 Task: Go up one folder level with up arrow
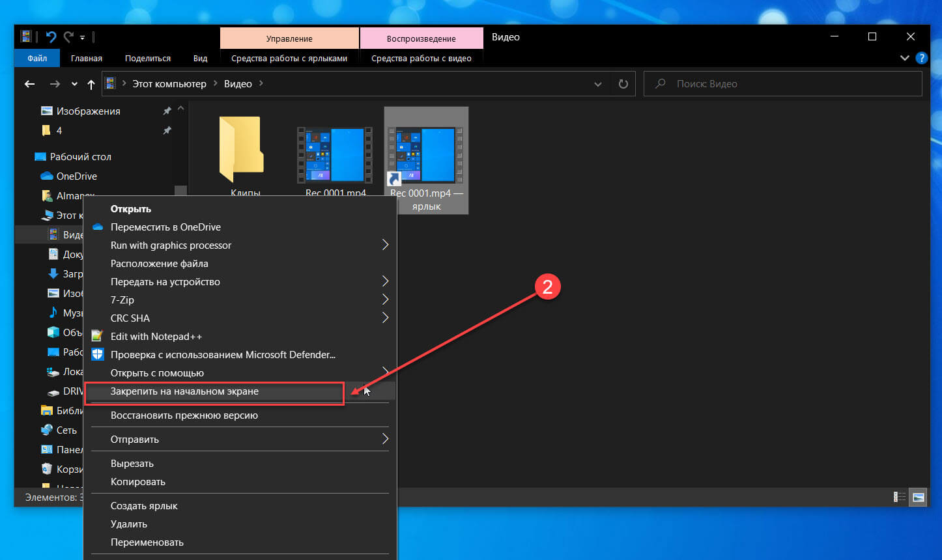[x=91, y=84]
